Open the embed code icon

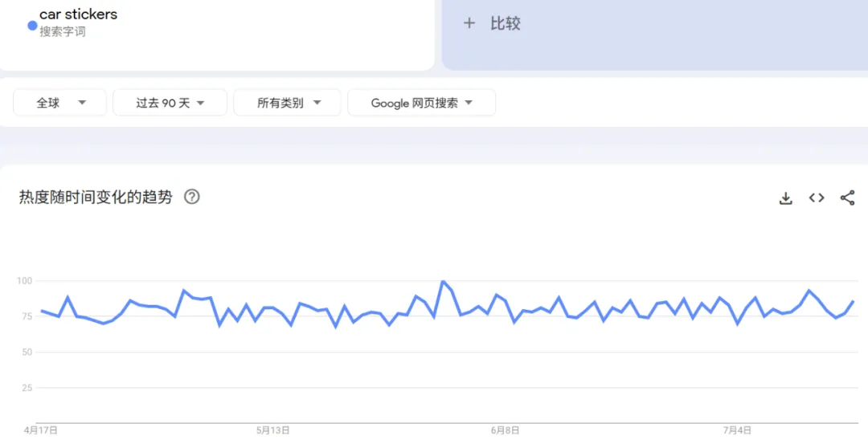817,198
